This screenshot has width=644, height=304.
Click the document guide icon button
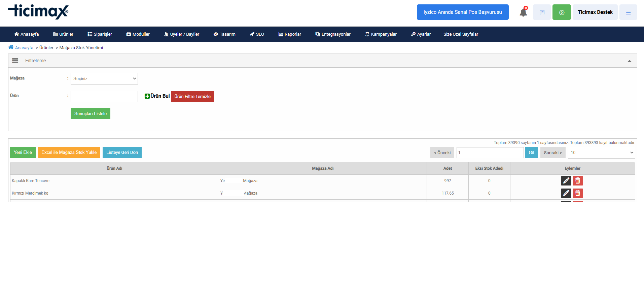pos(542,12)
